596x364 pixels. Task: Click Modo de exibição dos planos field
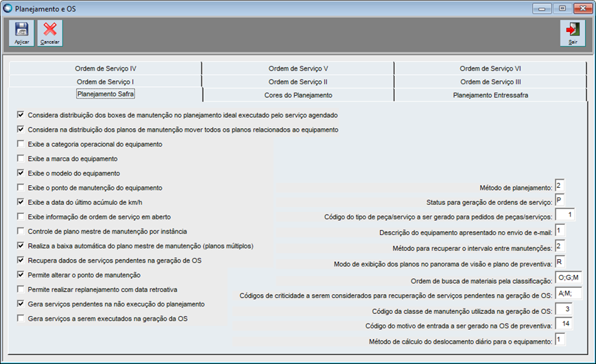tap(560, 262)
